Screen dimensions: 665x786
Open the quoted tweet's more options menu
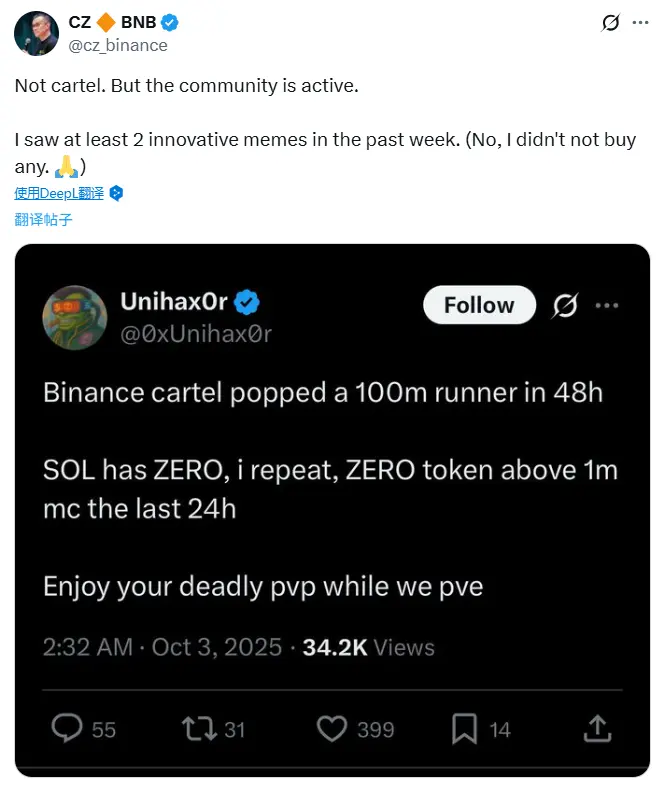point(607,305)
